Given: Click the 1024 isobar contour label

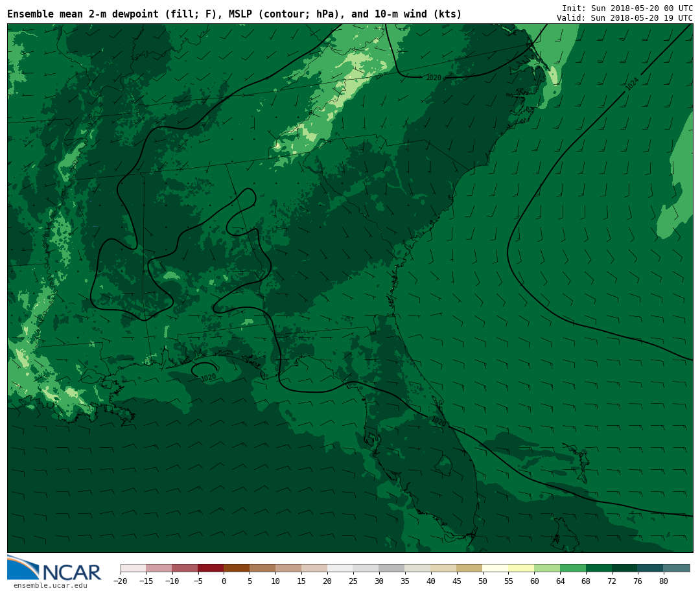Looking at the screenshot, I should pos(632,84).
